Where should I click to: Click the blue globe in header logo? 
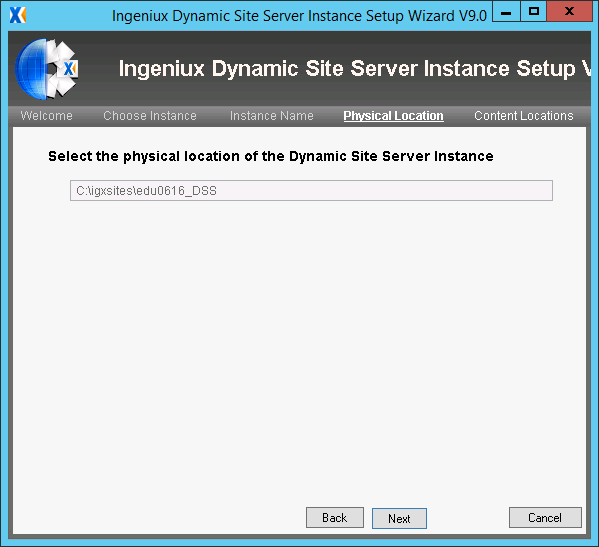click(x=32, y=69)
